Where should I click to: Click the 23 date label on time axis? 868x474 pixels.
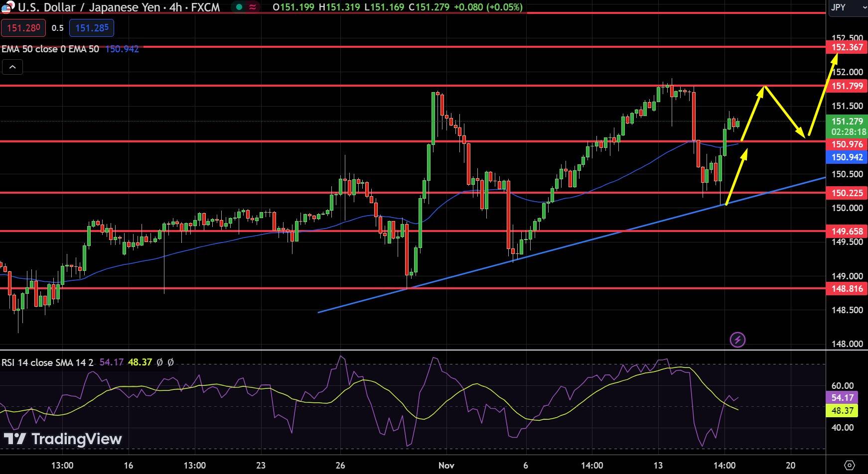261,466
